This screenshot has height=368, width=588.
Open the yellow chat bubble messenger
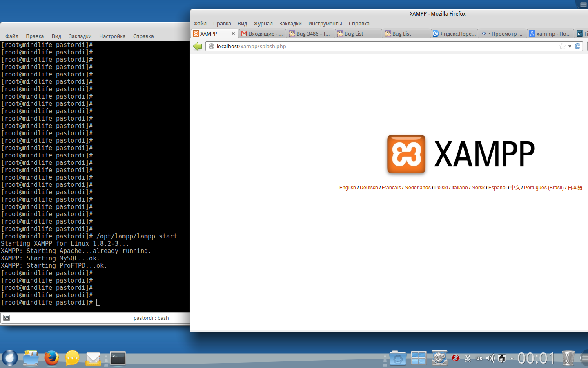(x=72, y=358)
